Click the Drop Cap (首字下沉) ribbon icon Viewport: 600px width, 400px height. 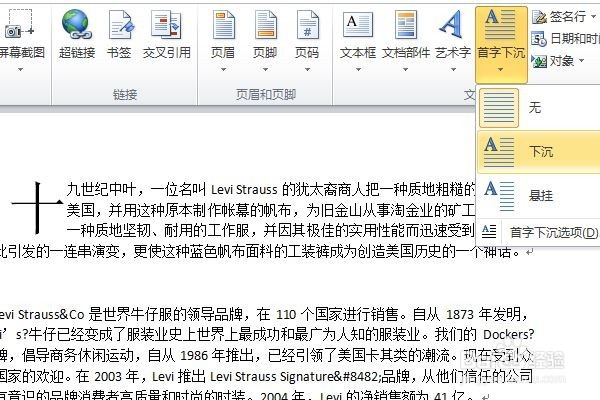pos(500,24)
